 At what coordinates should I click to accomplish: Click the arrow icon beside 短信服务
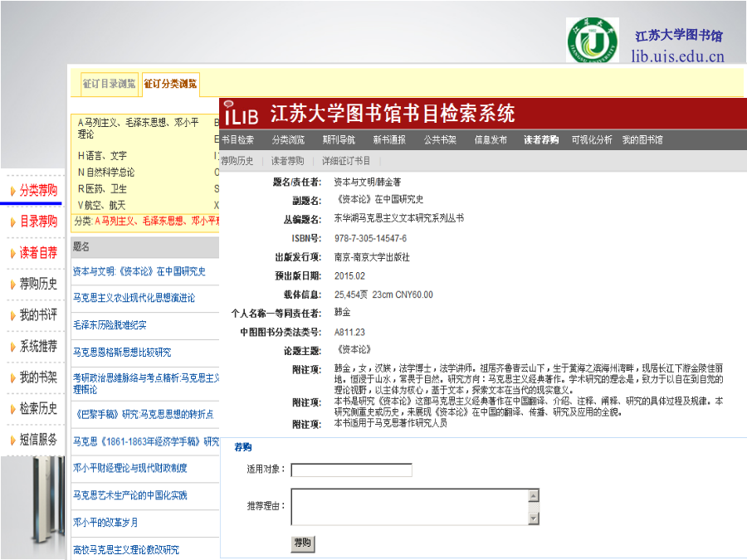12,441
